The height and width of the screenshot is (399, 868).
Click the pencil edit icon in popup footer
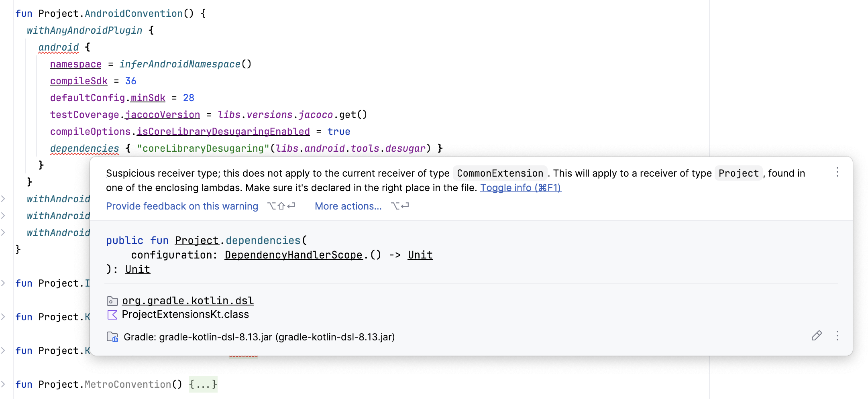coord(816,336)
